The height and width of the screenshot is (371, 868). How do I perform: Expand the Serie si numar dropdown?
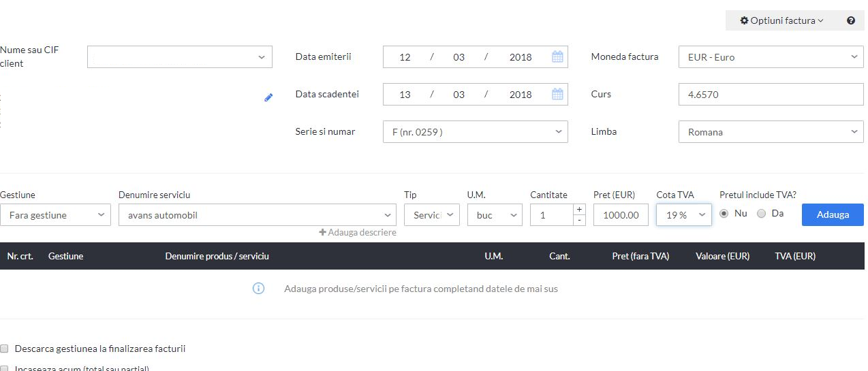point(476,132)
